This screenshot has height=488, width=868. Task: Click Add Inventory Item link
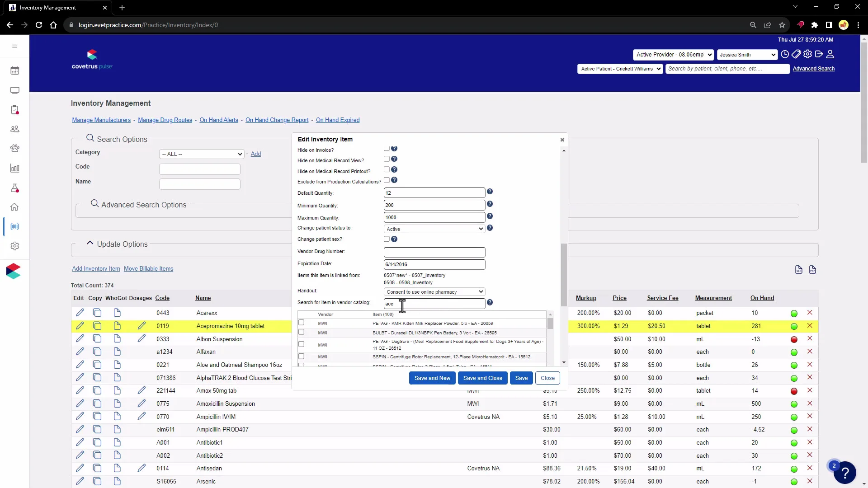point(96,269)
